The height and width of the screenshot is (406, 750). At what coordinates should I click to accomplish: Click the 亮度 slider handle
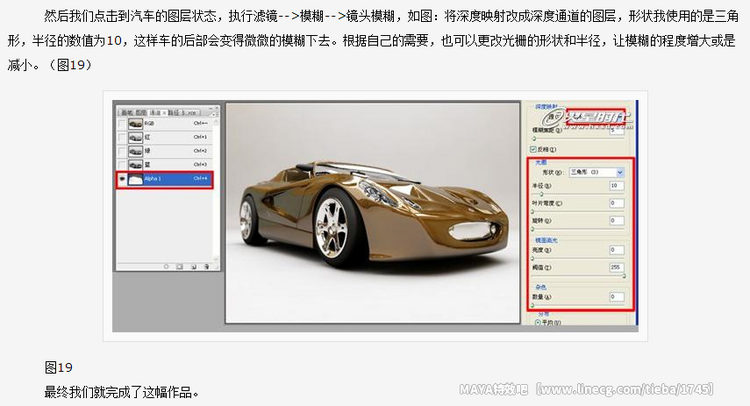coord(532,258)
